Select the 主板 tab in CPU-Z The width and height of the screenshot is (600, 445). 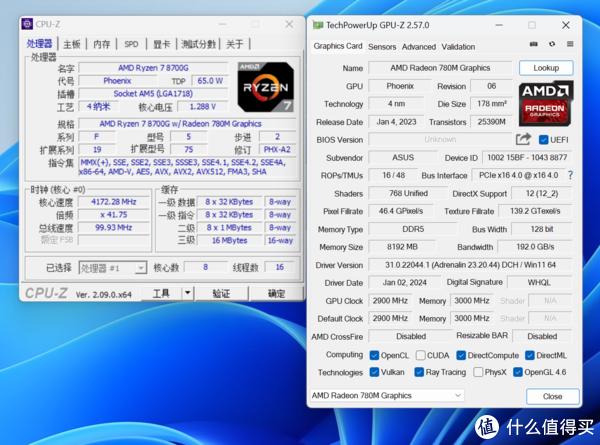pos(72,44)
